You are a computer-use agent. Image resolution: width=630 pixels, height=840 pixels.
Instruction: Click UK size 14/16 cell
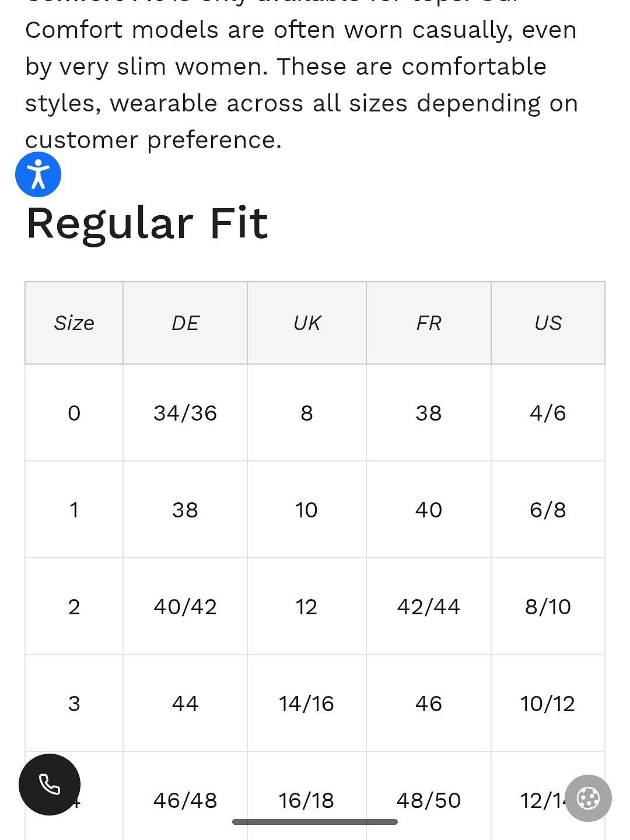307,703
